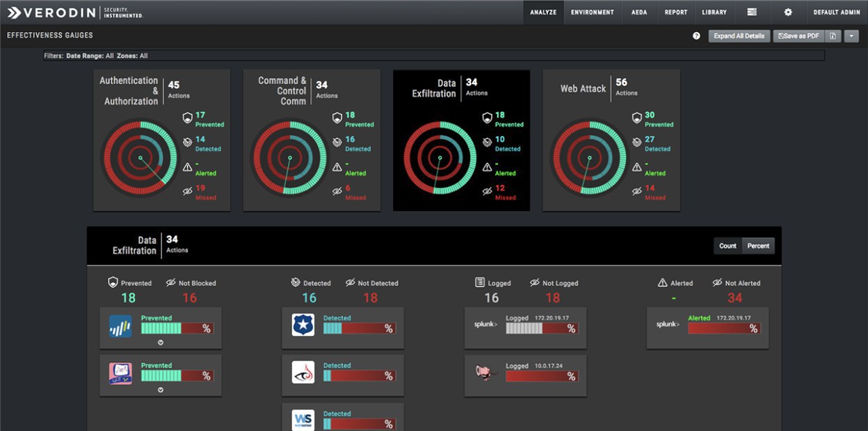Screen dimensions: 868x431
Task: Select the police badge product icon under Detected
Action: pyautogui.click(x=303, y=325)
